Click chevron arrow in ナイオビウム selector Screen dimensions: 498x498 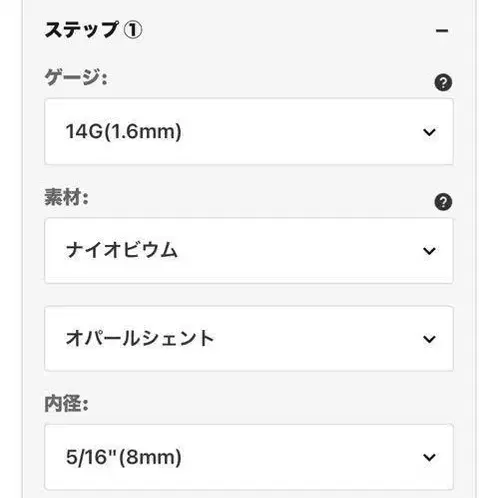pos(429,251)
